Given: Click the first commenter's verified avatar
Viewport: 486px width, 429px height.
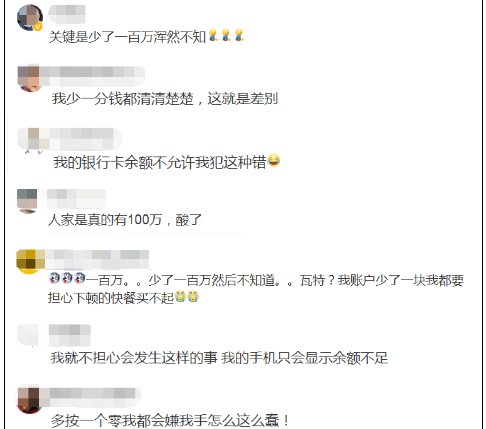Looking at the screenshot, I should click(30, 17).
